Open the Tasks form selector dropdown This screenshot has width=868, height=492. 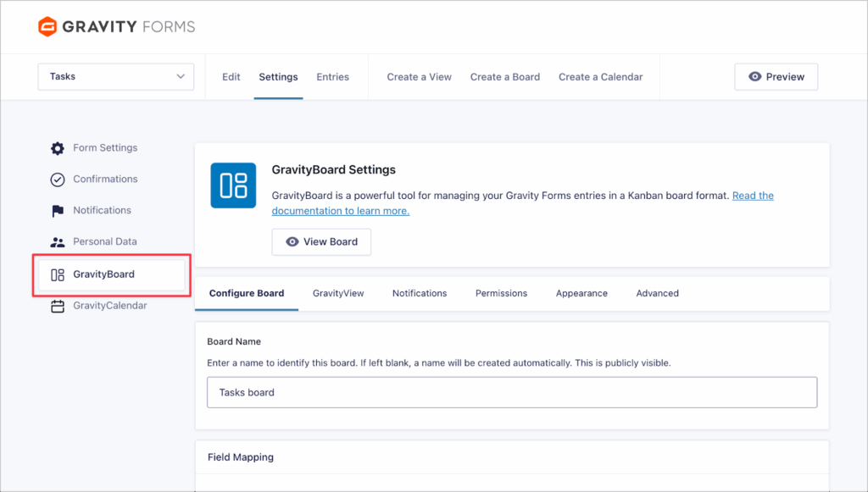[x=115, y=76]
